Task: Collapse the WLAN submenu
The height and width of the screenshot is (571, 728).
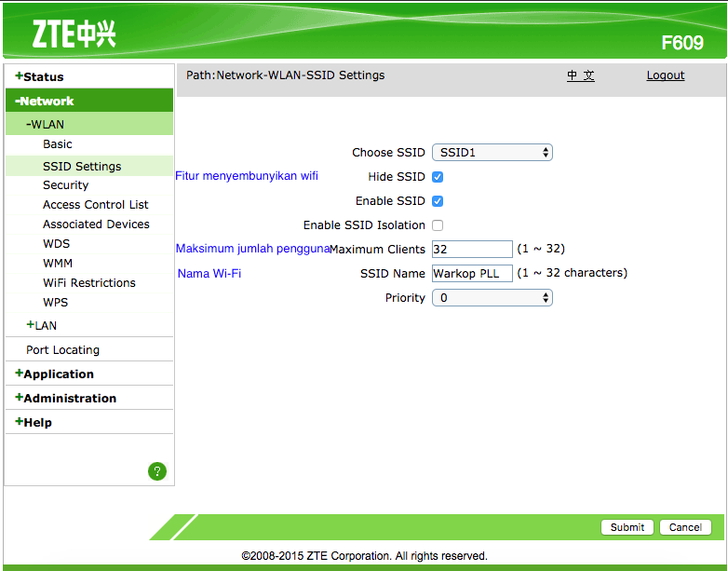Action: [89, 124]
